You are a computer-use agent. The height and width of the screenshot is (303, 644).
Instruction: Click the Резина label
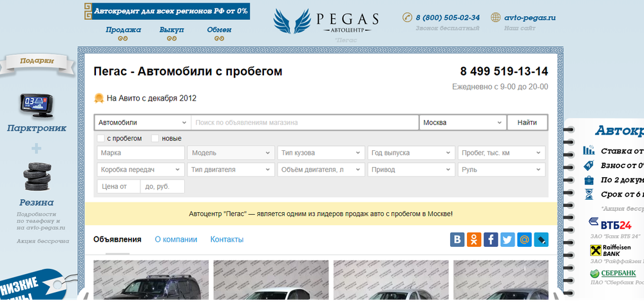click(x=37, y=202)
